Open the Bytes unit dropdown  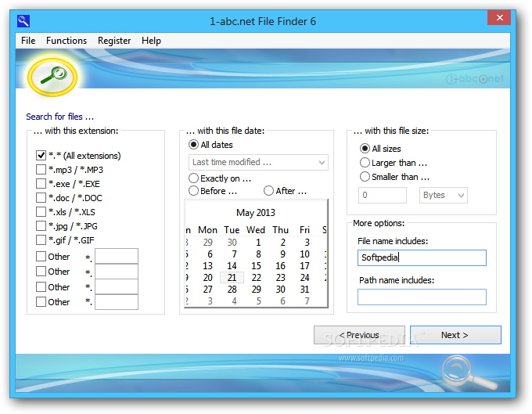coord(443,195)
